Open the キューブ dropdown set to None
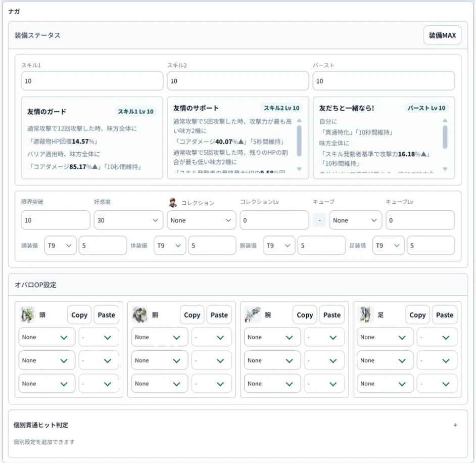Screen dimensions: 476x463 pyautogui.click(x=355, y=220)
